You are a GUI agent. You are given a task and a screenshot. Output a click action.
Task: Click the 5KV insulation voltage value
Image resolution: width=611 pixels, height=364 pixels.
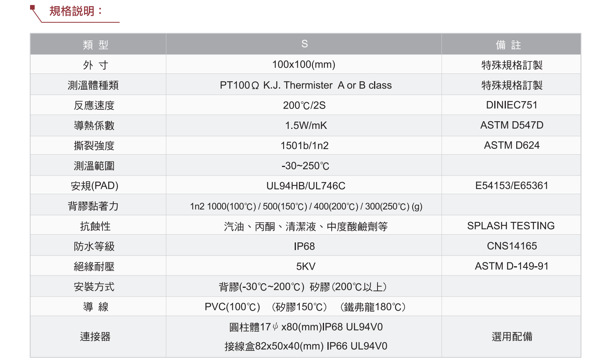(305, 266)
